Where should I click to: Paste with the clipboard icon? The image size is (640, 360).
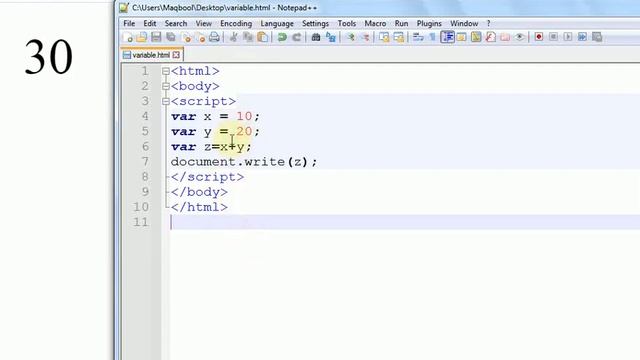tap(263, 37)
